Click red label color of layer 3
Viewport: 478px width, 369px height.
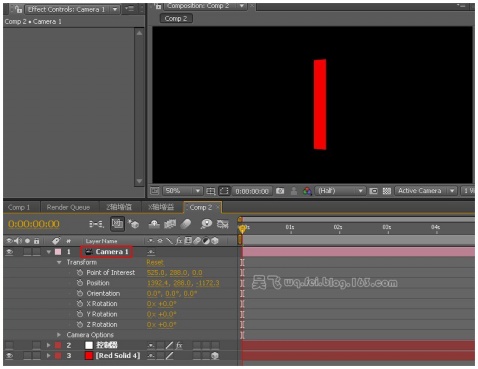[x=58, y=356]
